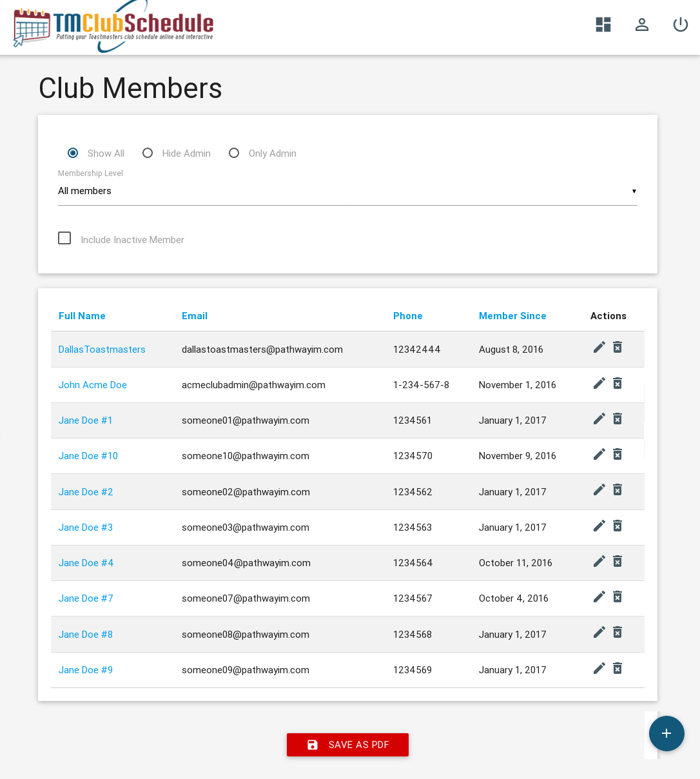
Task: Click email someone07@pathwayim.com
Action: pyautogui.click(x=246, y=598)
